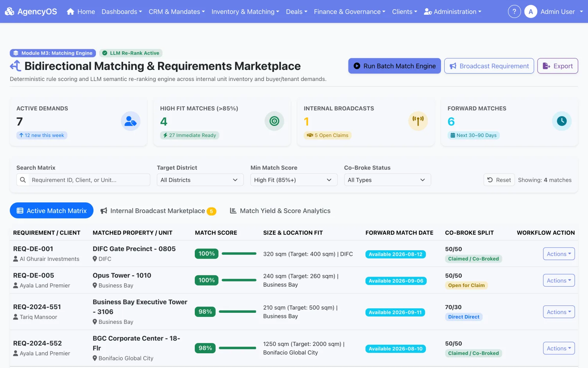Screen dimensions: 588x368
Task: Click the Match Score column header
Action: point(216,233)
